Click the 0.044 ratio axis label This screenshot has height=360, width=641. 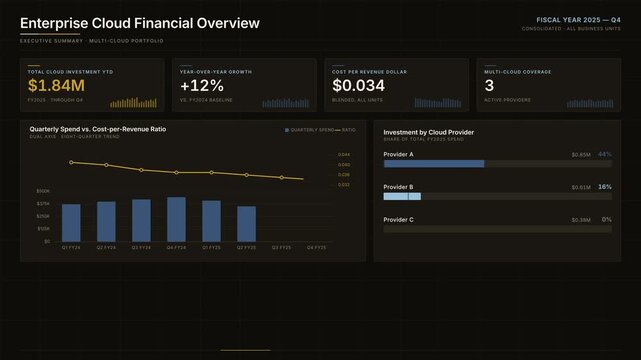(344, 154)
